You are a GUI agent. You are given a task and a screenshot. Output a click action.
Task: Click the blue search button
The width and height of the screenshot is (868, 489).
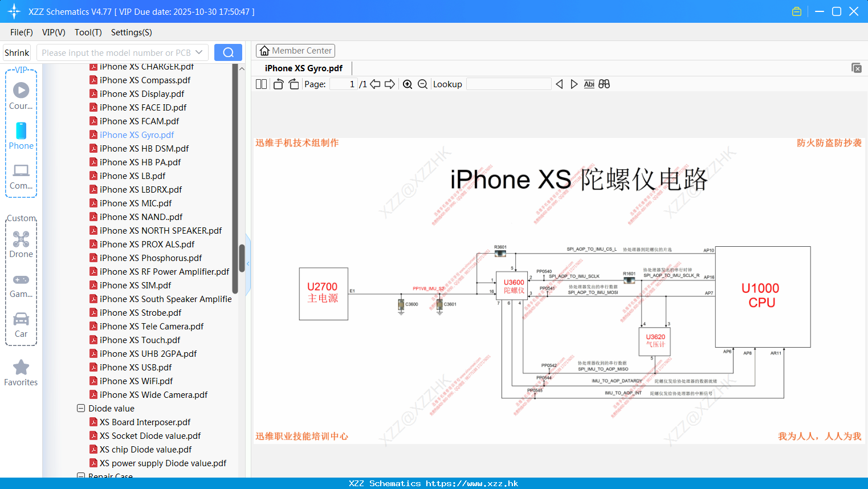tap(228, 52)
